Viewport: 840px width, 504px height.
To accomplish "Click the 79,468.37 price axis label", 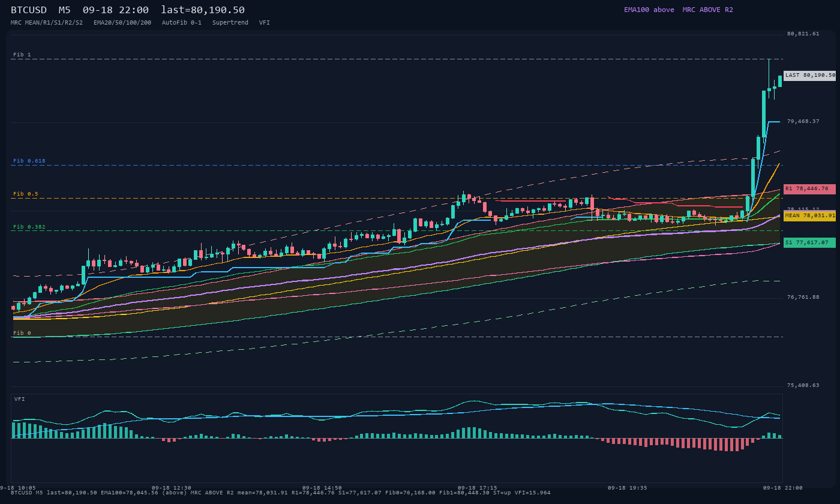I will click(803, 121).
